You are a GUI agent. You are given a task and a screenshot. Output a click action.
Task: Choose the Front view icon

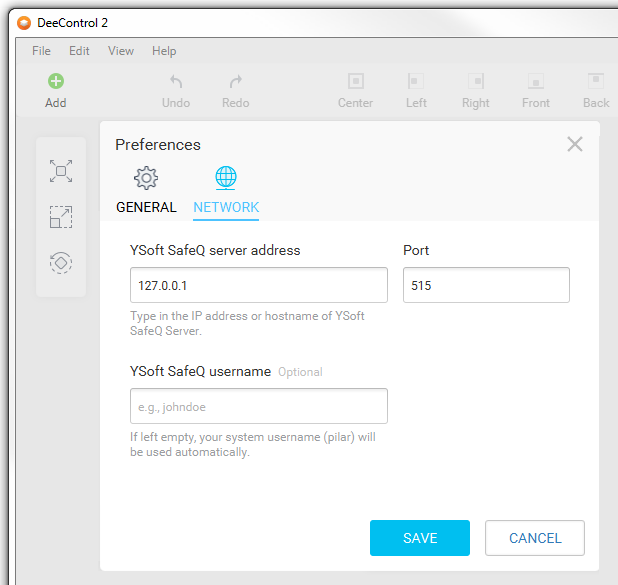click(x=536, y=82)
